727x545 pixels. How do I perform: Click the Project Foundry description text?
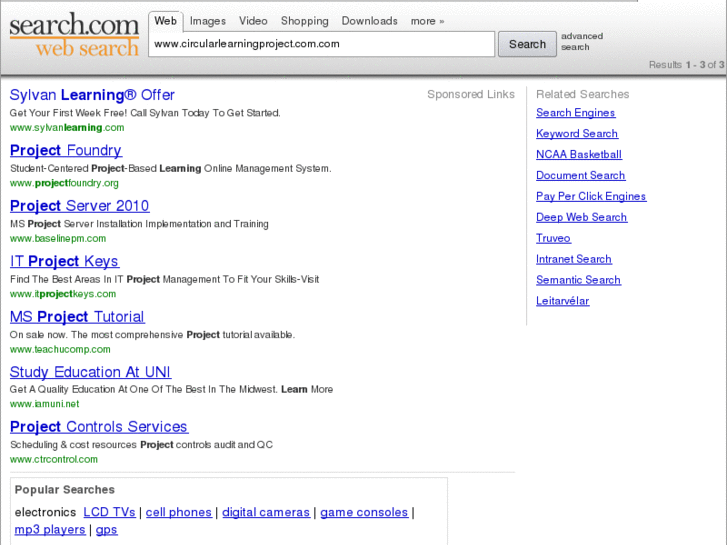point(171,168)
